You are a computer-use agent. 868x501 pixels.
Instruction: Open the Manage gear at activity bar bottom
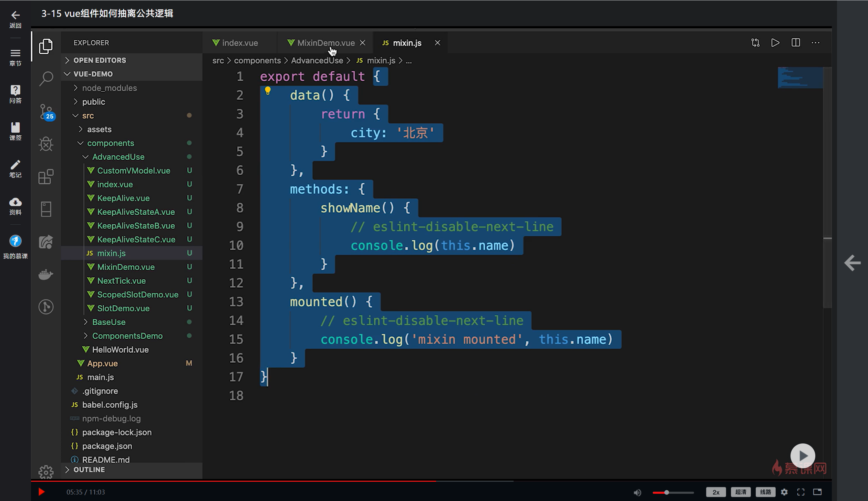(x=46, y=472)
